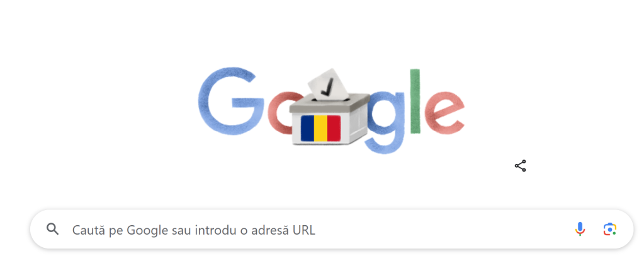Image resolution: width=644 pixels, height=263 pixels.
Task: Open Google Lens image search icon
Action: tap(610, 229)
